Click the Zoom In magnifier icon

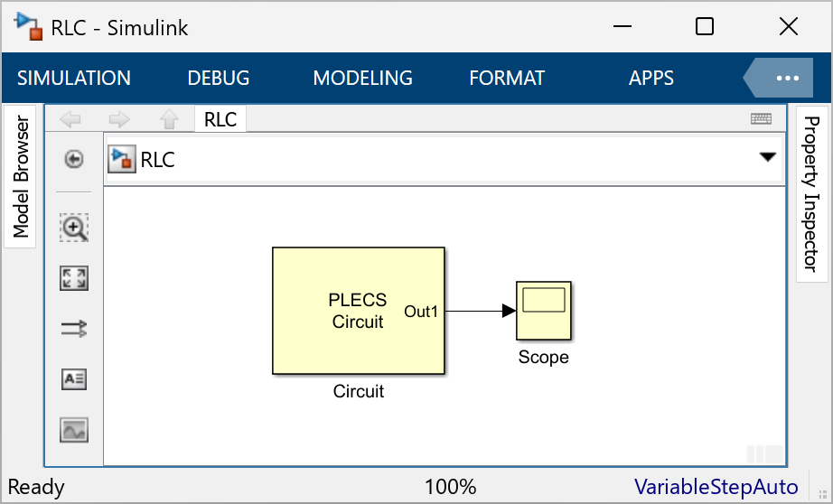click(74, 229)
